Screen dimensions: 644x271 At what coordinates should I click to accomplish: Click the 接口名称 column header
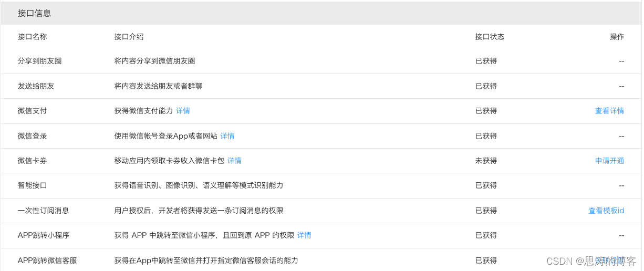tap(32, 37)
